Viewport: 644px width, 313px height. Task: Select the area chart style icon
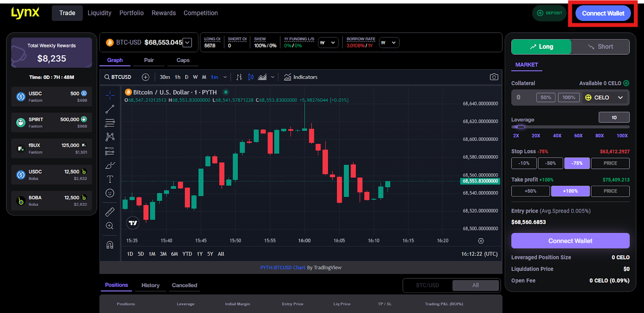[x=262, y=77]
